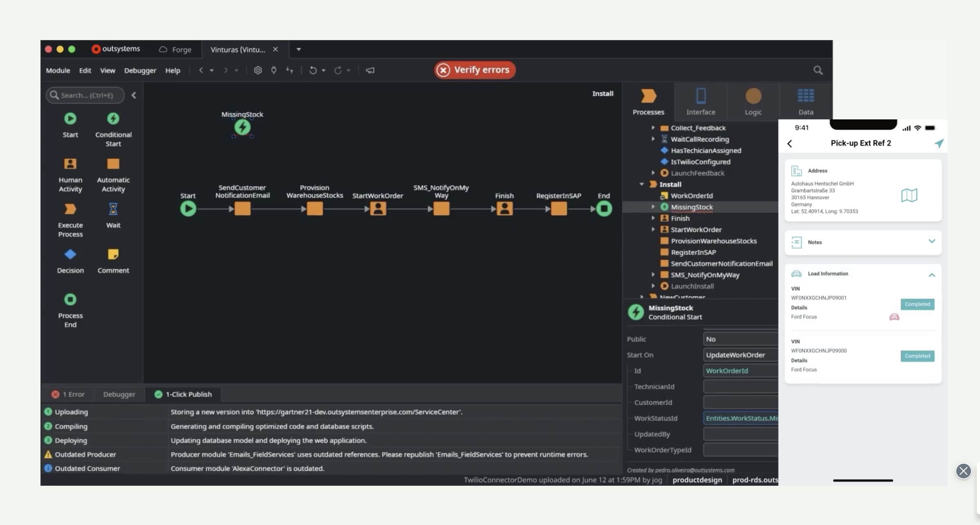
Task: Open the Help menu
Action: pos(172,70)
